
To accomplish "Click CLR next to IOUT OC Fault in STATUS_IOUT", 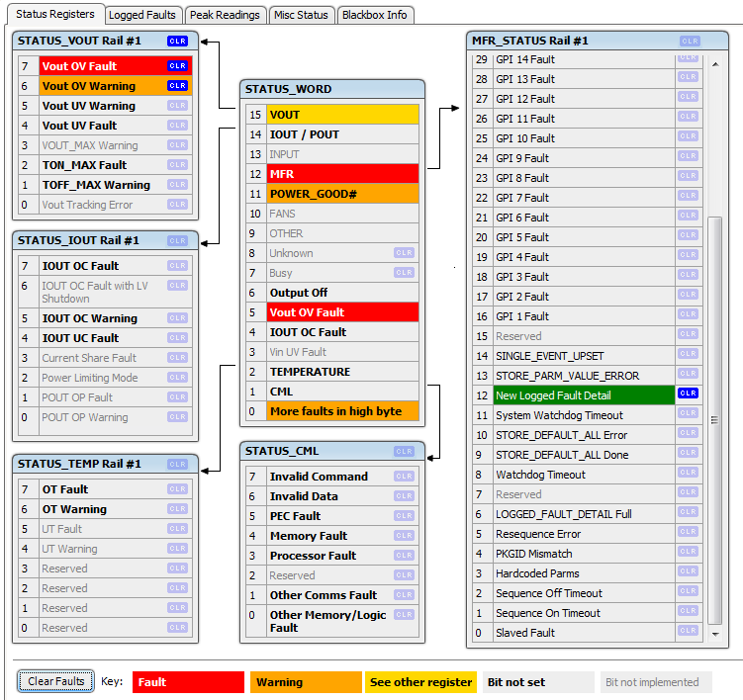I will click(177, 266).
